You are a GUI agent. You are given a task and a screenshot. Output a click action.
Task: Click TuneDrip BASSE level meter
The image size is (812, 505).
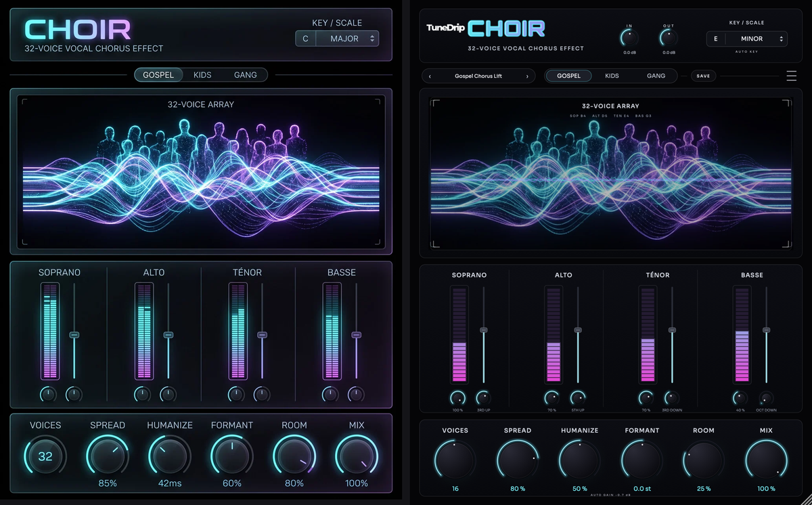point(742,334)
